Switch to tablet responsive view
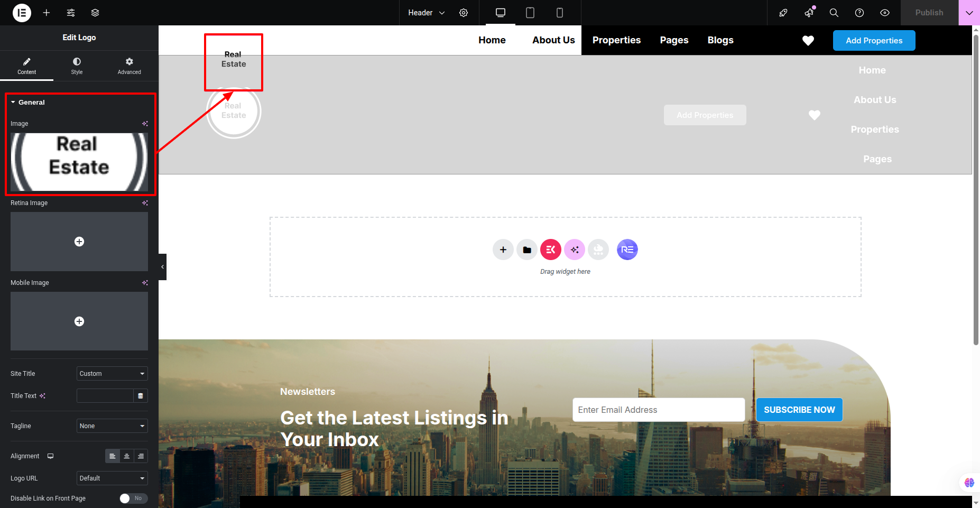This screenshot has height=508, width=980. [x=530, y=13]
